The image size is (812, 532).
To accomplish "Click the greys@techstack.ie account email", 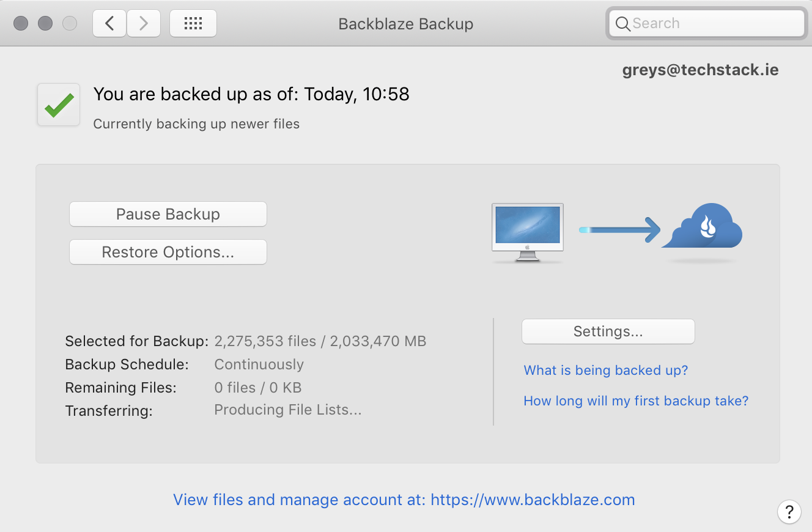I will [701, 70].
